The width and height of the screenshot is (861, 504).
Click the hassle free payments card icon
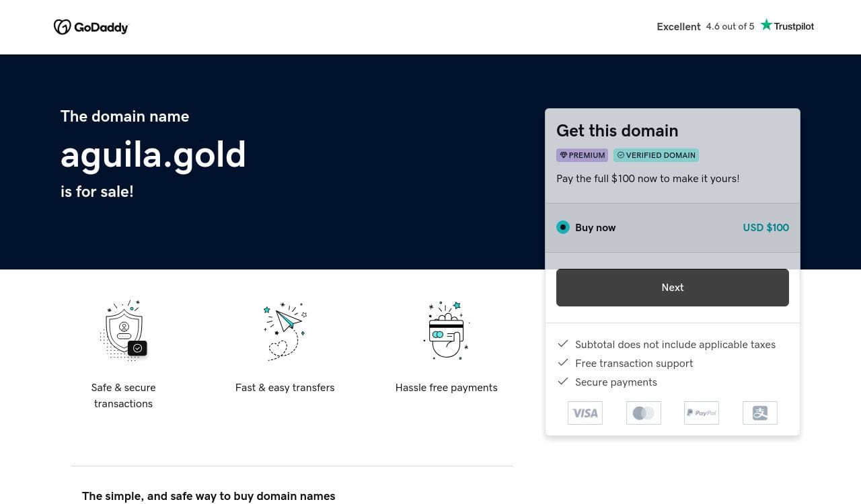click(447, 331)
